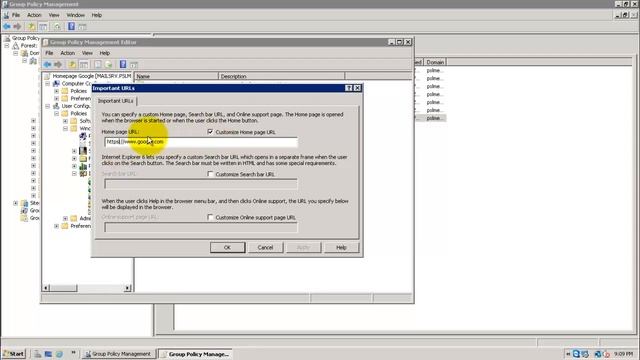Image resolution: width=640 pixels, height=360 pixels.
Task: Click OK in Important URLs dialog
Action: point(227,247)
